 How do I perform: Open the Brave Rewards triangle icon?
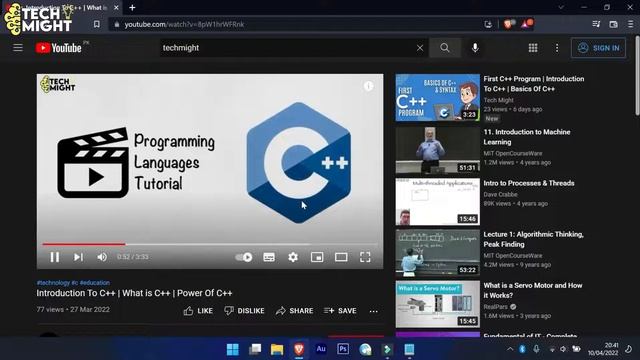coord(526,24)
